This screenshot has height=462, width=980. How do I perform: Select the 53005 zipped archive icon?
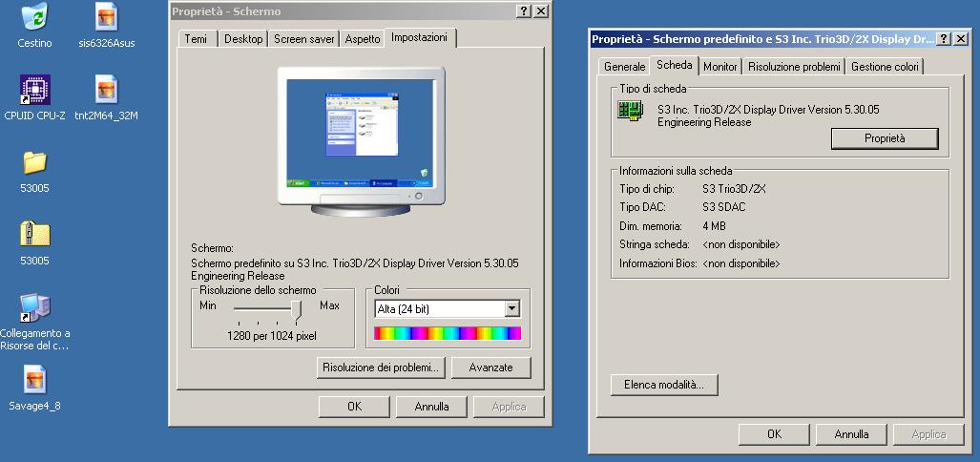click(34, 234)
